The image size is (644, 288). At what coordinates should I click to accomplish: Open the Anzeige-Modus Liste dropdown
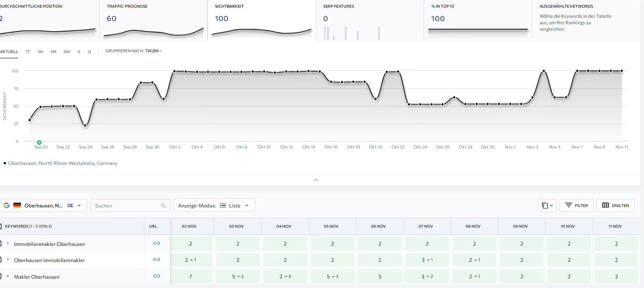pyautogui.click(x=214, y=205)
